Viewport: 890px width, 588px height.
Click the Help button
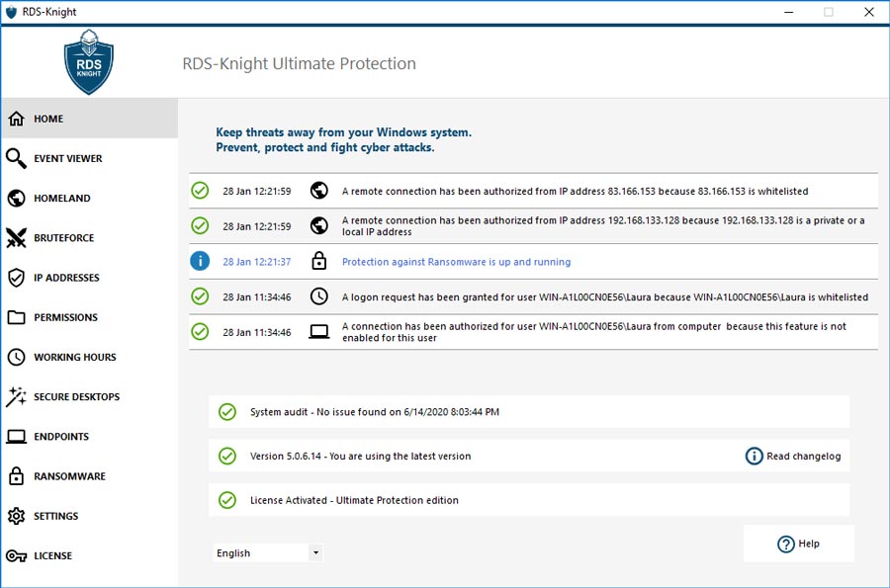pos(798,543)
